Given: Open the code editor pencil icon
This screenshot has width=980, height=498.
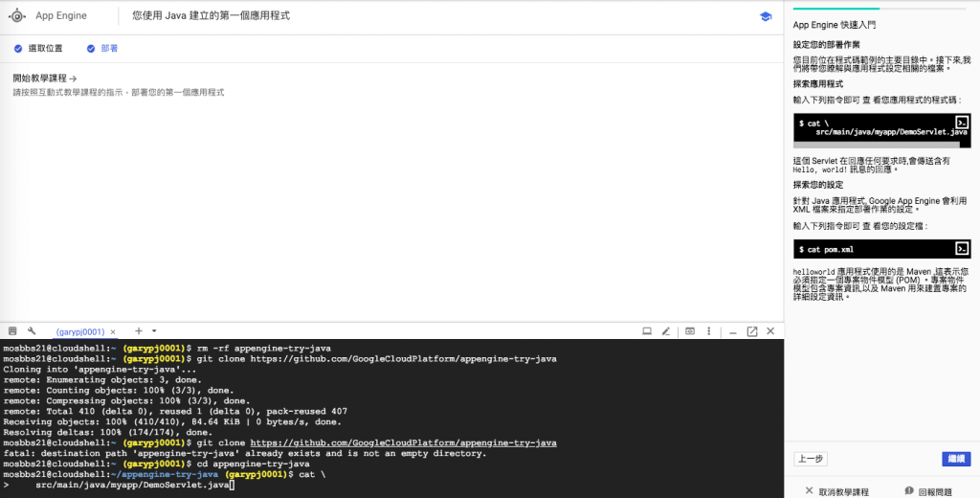Looking at the screenshot, I should 666,331.
